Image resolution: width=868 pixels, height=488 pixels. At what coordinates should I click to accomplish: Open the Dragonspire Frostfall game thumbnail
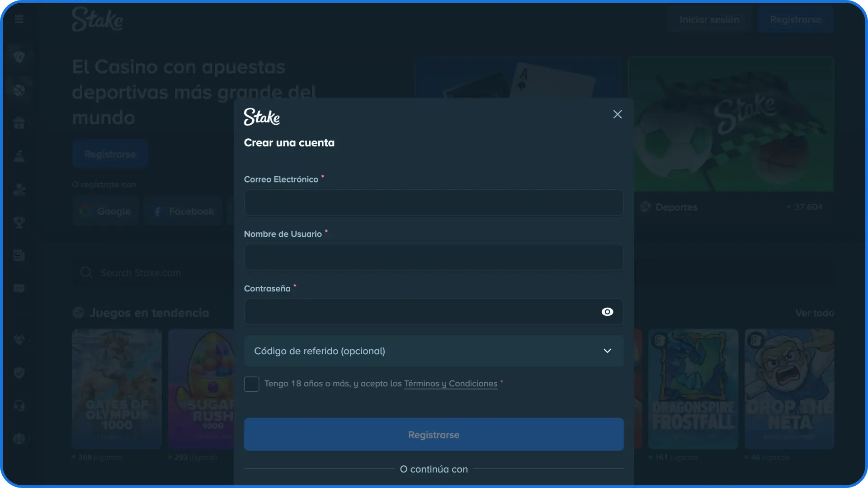point(693,389)
